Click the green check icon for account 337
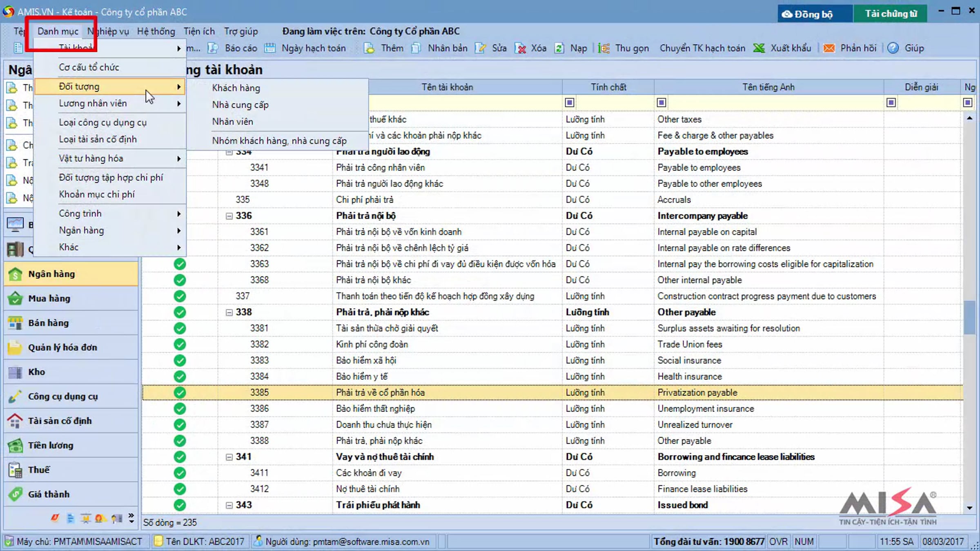The height and width of the screenshot is (551, 980). (x=180, y=296)
